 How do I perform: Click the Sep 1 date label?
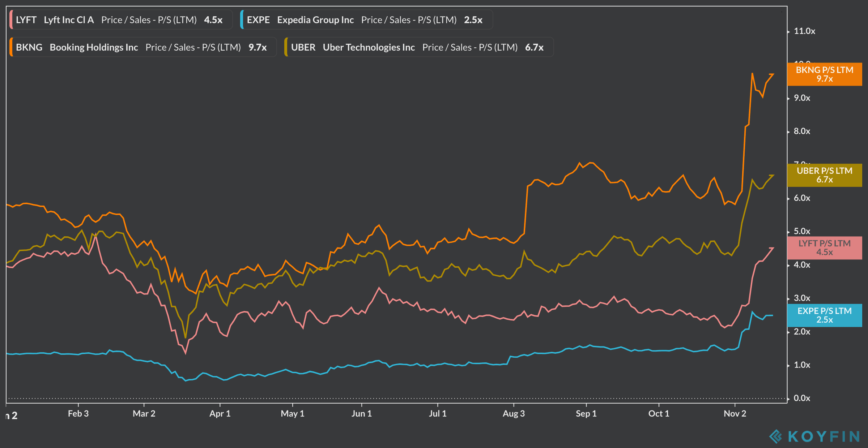coord(586,414)
